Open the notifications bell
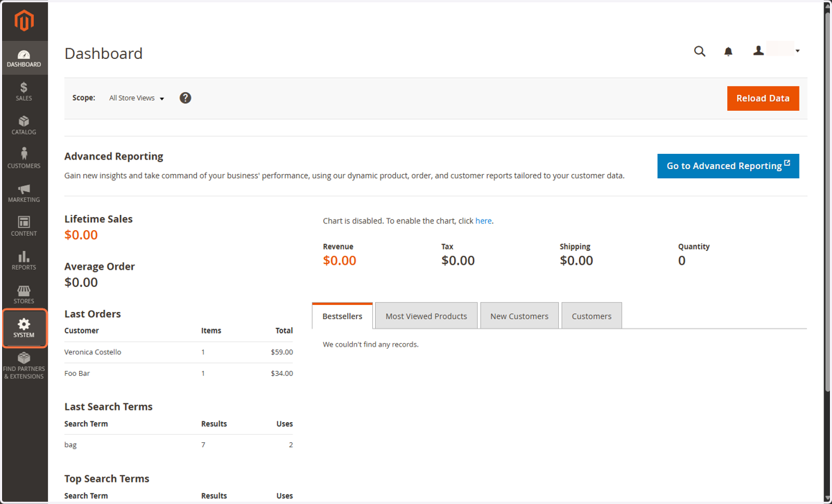The height and width of the screenshot is (504, 832). coord(728,51)
